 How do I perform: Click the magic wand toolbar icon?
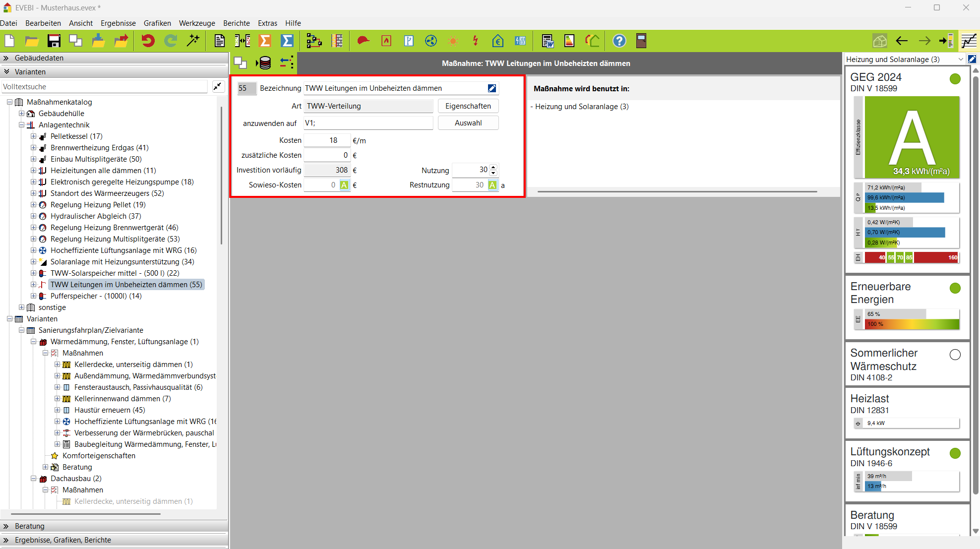click(193, 41)
